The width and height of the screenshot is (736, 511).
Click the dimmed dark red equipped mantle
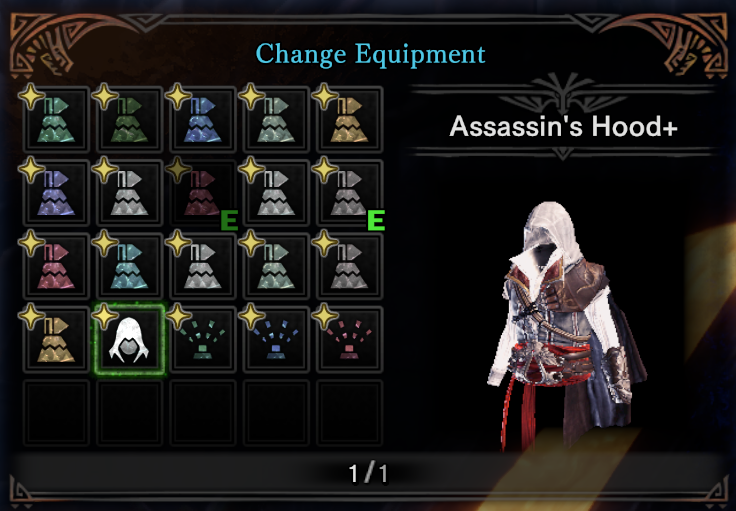(203, 193)
